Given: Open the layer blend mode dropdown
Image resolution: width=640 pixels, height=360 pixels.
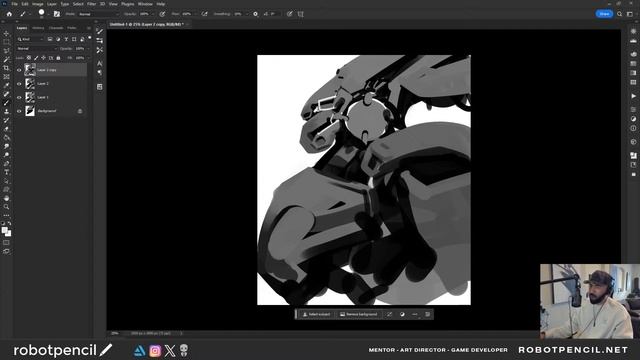Looking at the screenshot, I should click(x=37, y=49).
